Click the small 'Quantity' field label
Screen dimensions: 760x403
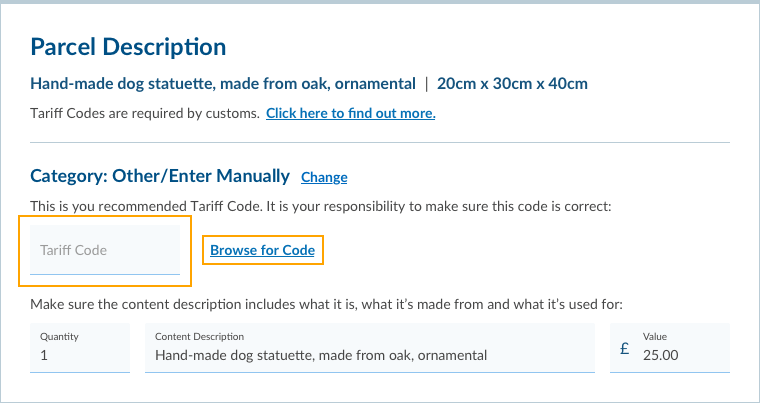coord(58,337)
